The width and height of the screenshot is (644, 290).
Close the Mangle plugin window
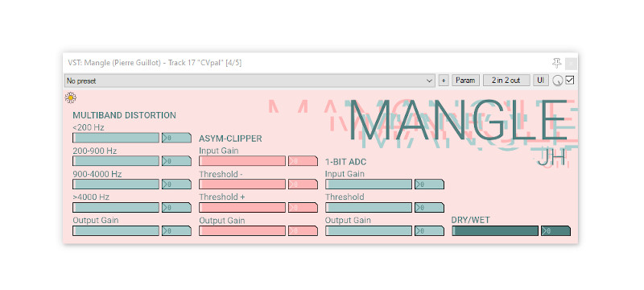(571, 64)
